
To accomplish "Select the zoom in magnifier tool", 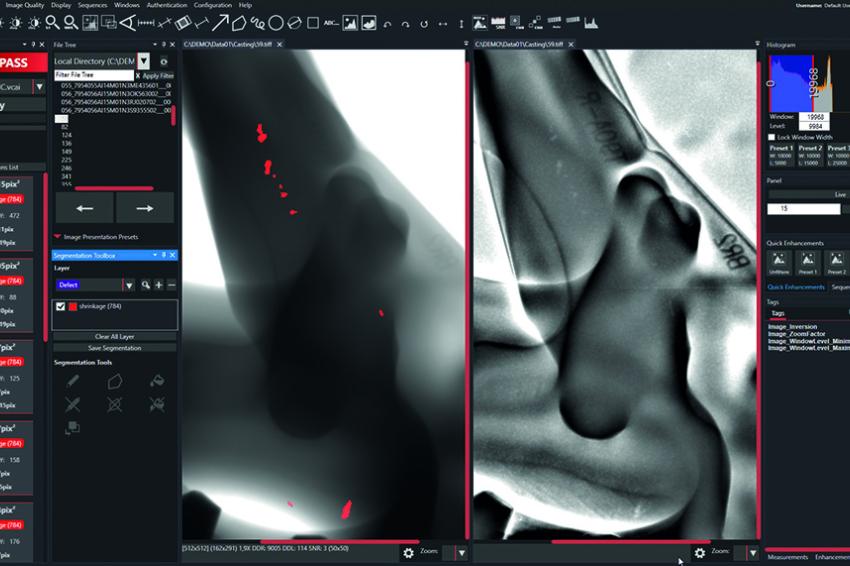I will pos(53,23).
